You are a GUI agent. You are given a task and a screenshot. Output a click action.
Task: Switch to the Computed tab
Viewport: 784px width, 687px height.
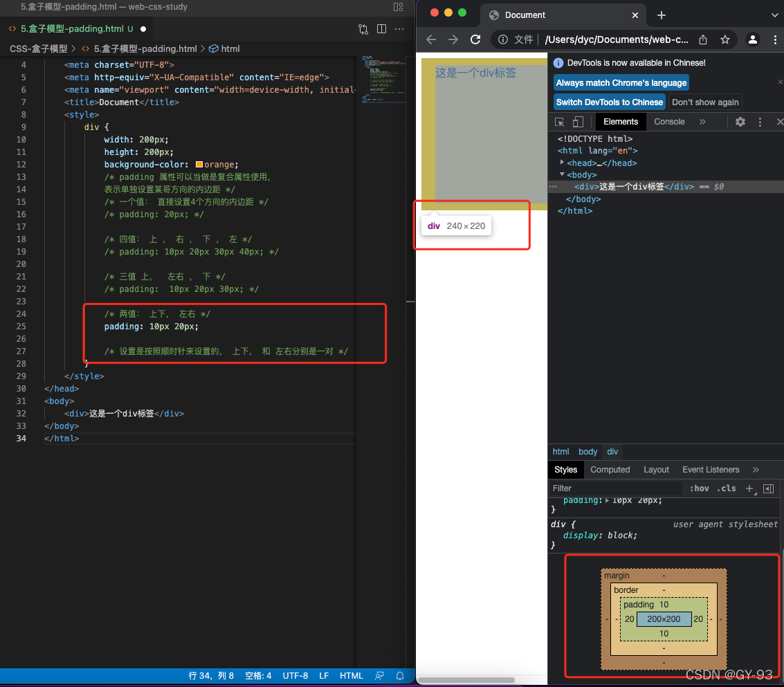pyautogui.click(x=610, y=470)
